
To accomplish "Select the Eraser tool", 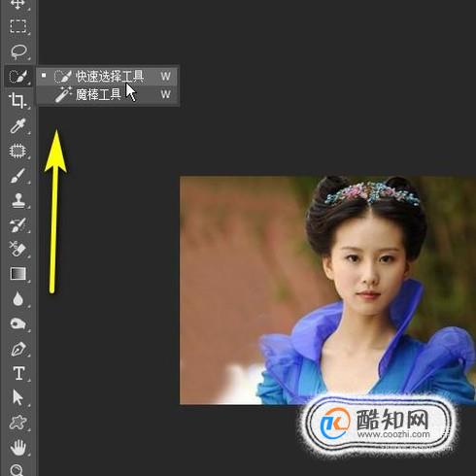I will pyautogui.click(x=17, y=249).
